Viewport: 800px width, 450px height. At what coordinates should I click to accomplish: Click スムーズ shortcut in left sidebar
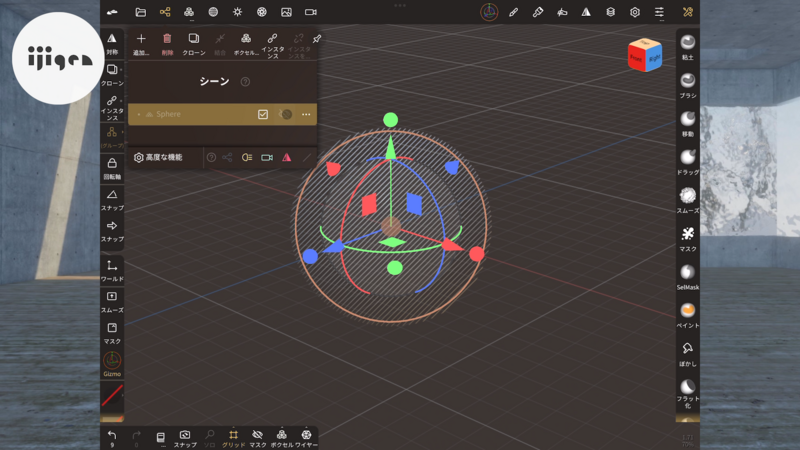click(x=112, y=302)
